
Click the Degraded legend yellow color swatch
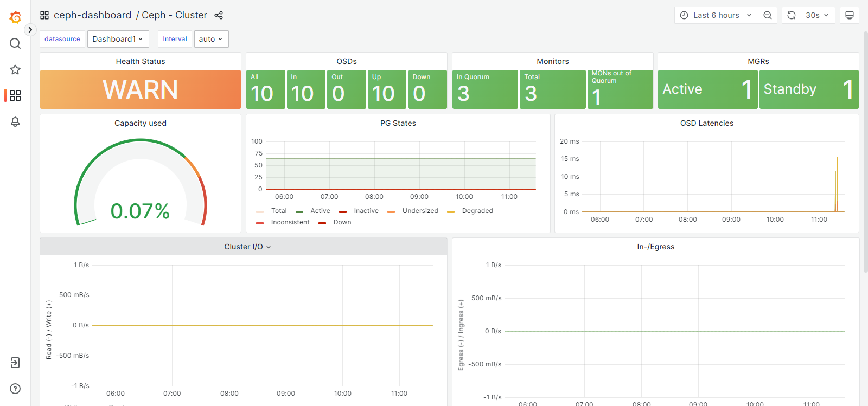click(x=451, y=211)
